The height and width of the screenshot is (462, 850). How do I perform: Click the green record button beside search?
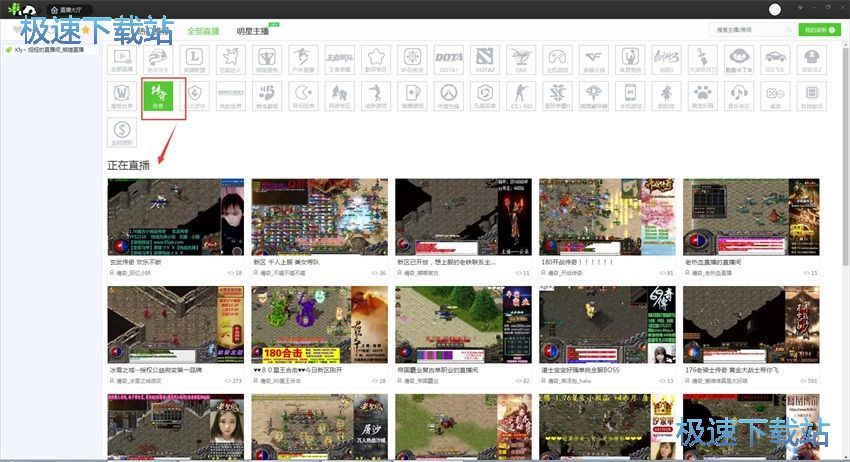point(819,30)
